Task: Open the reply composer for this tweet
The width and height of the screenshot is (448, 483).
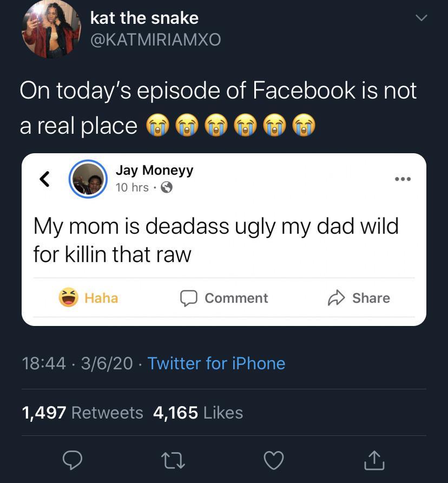Action: 73,461
